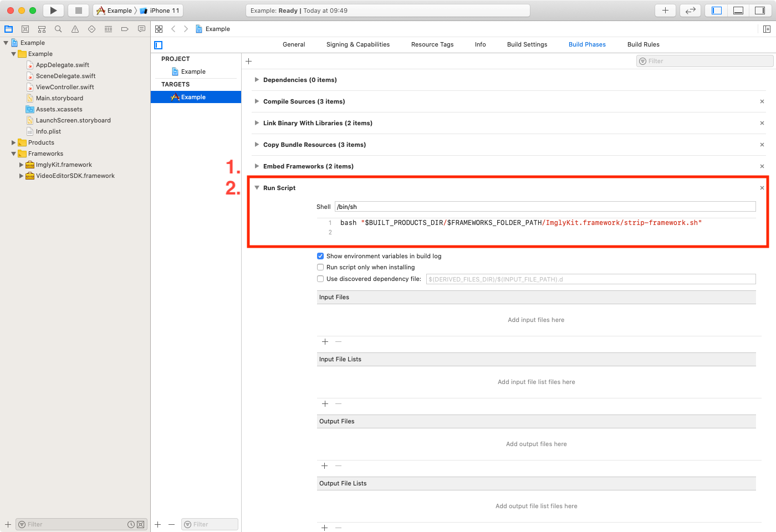This screenshot has width=776, height=532.
Task: Add an input file list
Action: 325,404
